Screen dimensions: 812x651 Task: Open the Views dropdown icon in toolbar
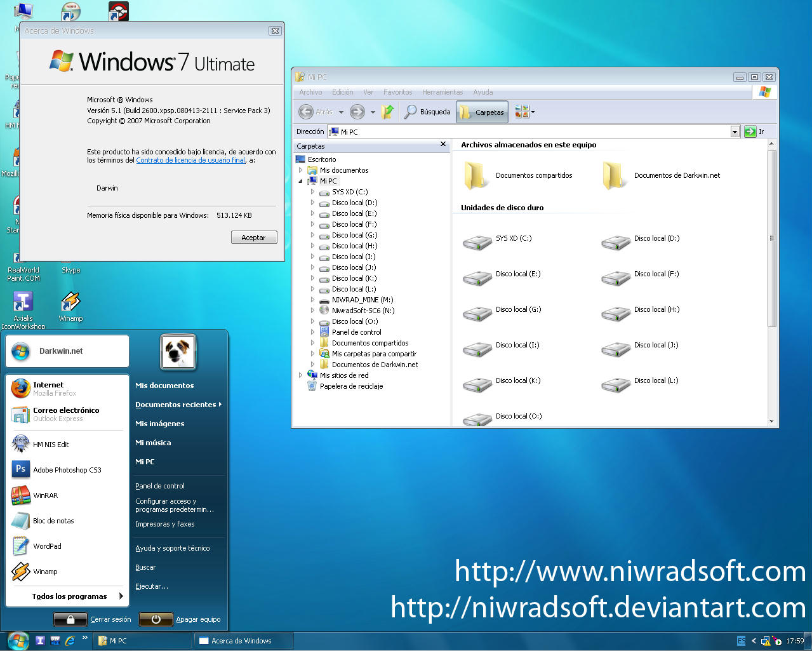pos(524,112)
